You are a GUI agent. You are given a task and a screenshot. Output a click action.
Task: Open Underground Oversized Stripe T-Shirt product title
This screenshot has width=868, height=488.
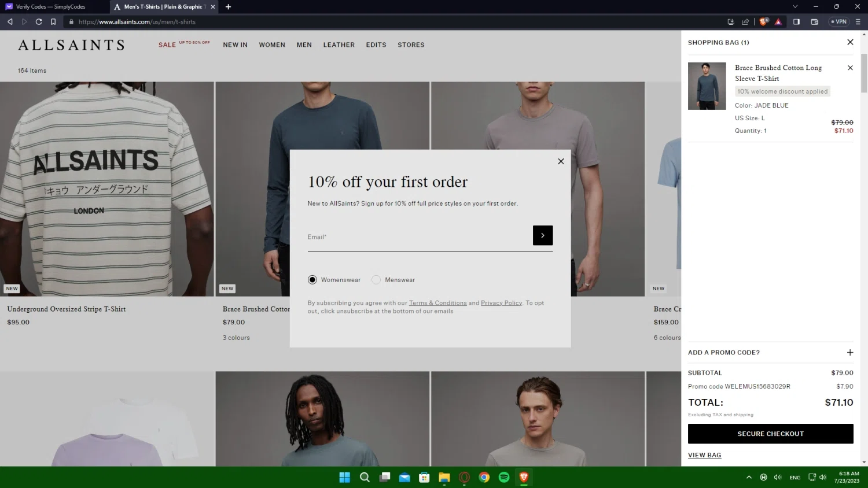67,309
